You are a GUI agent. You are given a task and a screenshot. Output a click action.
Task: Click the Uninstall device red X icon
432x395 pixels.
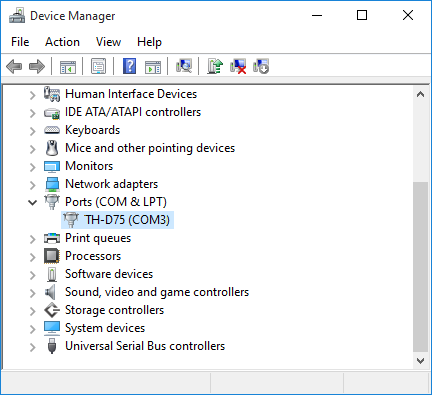coord(238,66)
